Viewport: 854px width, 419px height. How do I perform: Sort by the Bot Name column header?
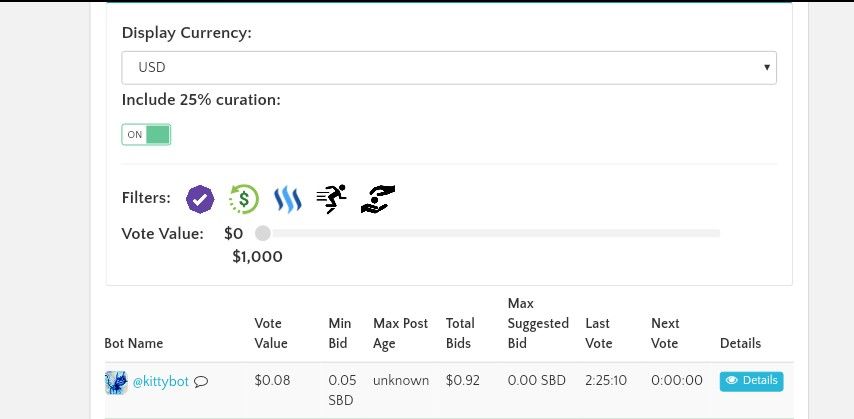(x=133, y=343)
